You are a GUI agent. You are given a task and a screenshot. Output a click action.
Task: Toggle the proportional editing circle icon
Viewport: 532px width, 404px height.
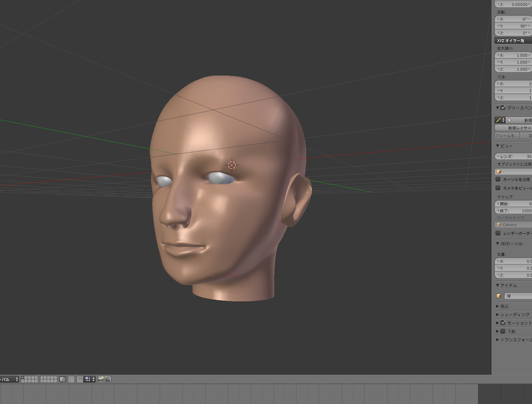coord(70,379)
